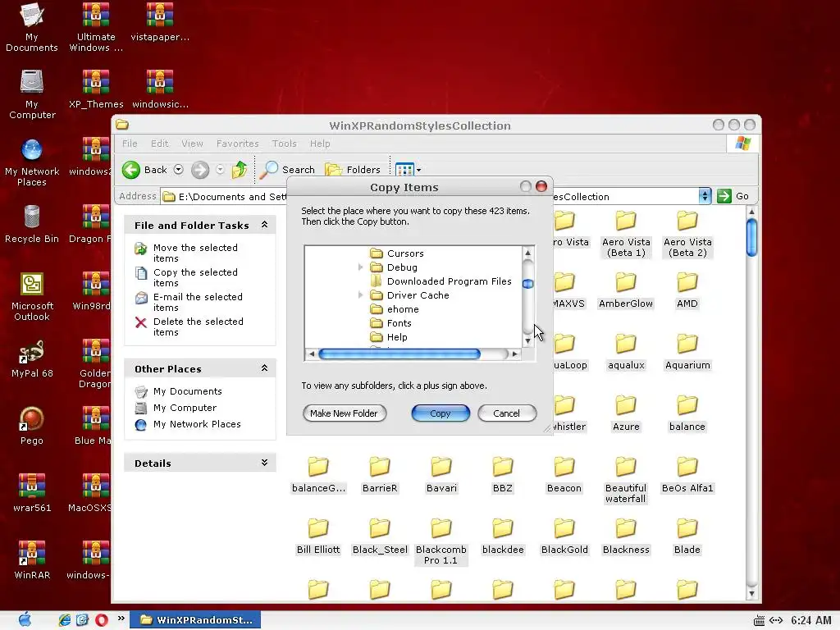Screen dimensions: 840x630
Task: Select Cursors folder in the tree
Action: tap(396, 253)
